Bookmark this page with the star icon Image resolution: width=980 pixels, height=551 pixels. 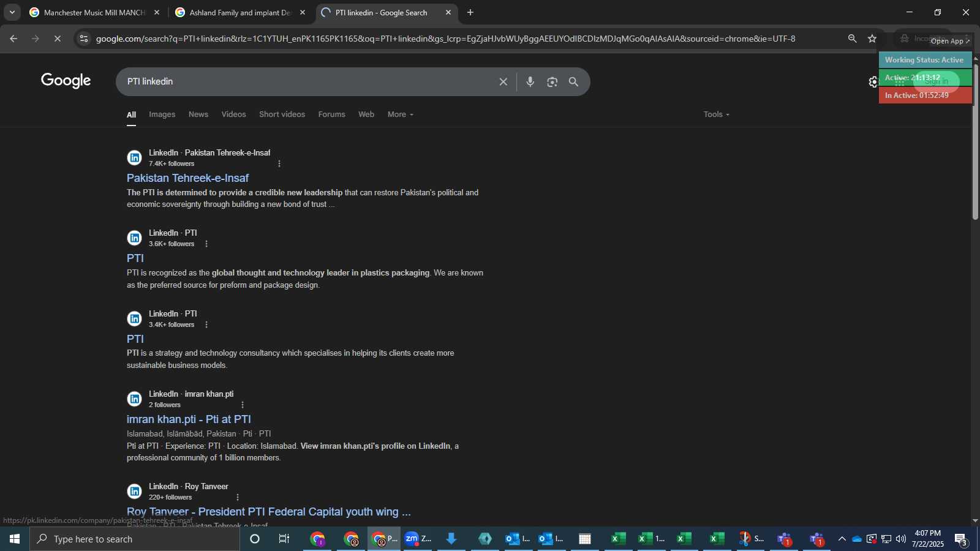click(872, 39)
